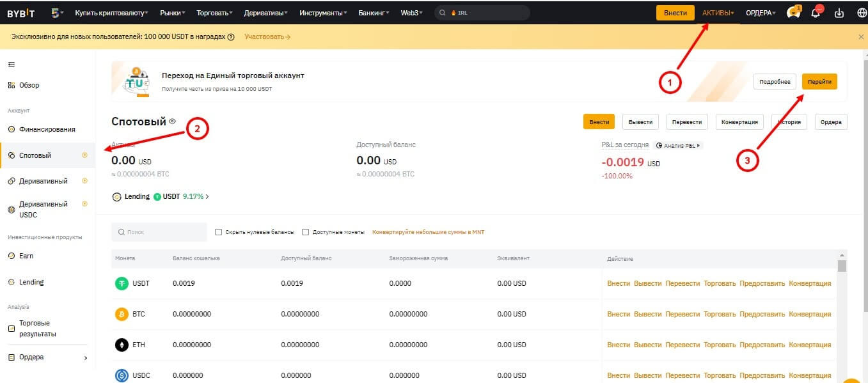Click the BTC coin icon

tap(122, 314)
